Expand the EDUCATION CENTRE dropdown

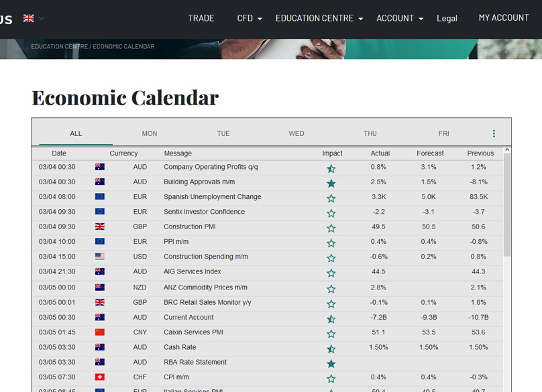click(319, 18)
